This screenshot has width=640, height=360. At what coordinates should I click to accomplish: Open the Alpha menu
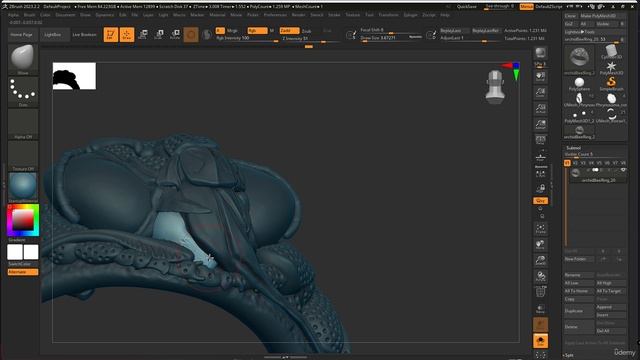[13, 15]
